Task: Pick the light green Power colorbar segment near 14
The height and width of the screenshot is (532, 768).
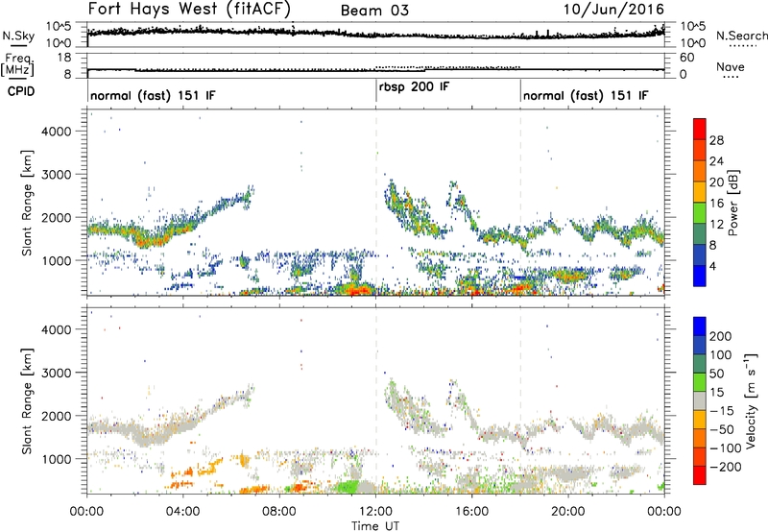Action: 700,212
